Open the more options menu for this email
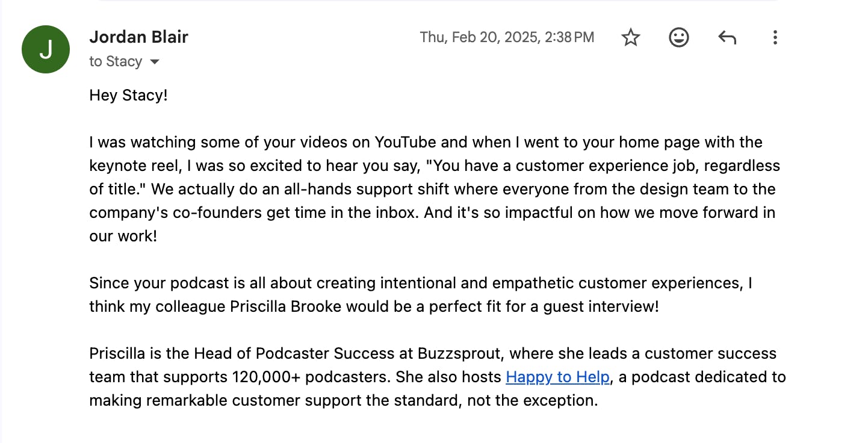Image resolution: width=868 pixels, height=443 pixels. pos(775,37)
